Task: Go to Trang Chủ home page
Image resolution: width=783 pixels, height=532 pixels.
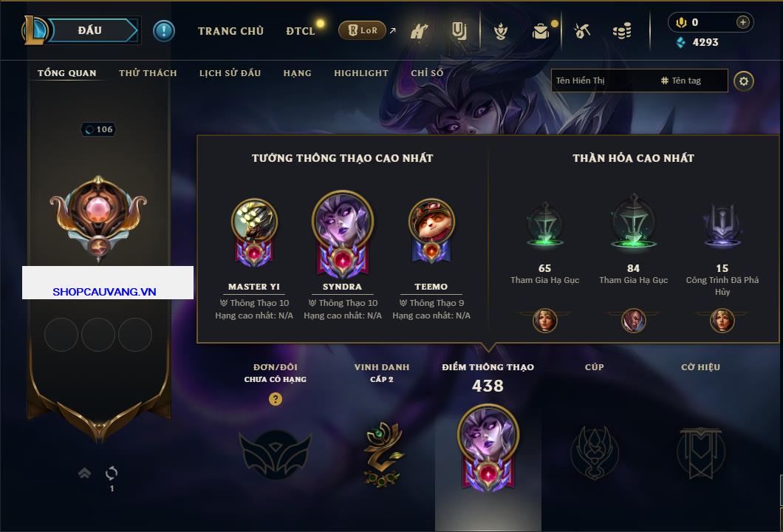Action: tap(230, 31)
